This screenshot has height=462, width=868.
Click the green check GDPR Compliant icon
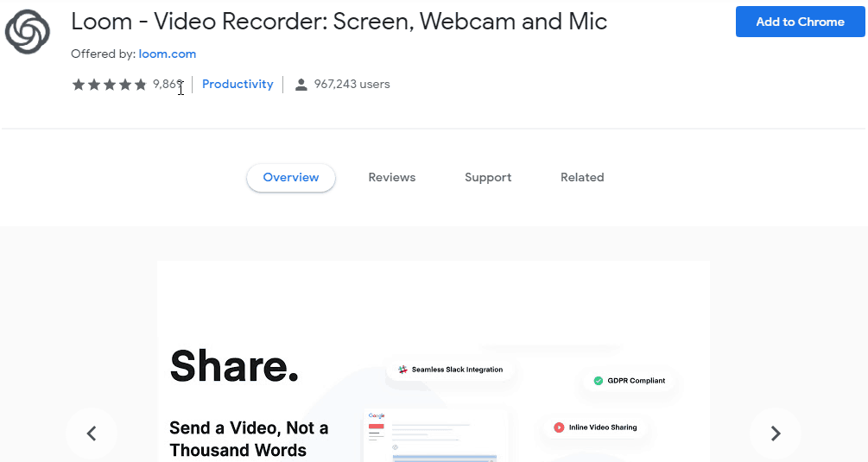[x=599, y=381]
